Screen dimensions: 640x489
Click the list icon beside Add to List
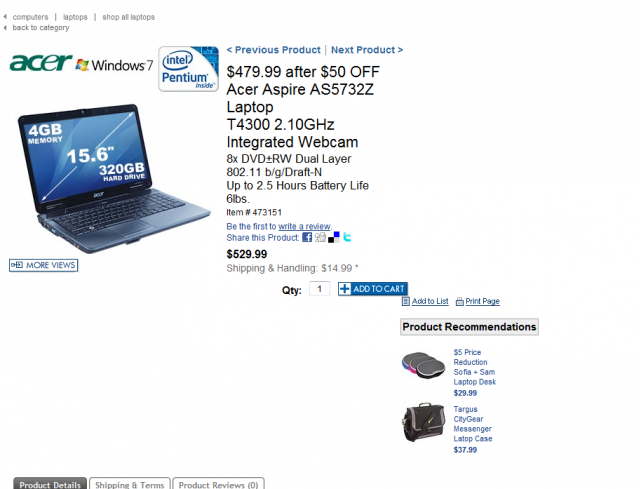(406, 301)
